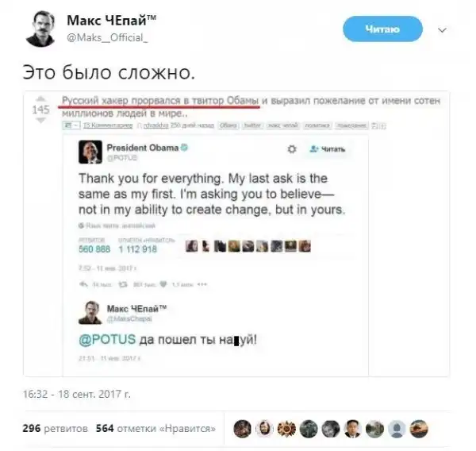Click President Obama's avatar photo
This screenshot has width=476, height=451.
[90, 152]
